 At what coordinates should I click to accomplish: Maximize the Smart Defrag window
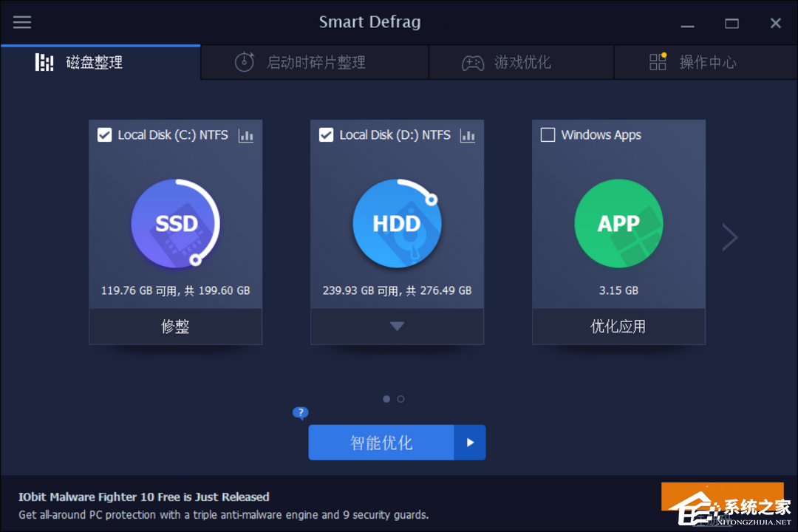(x=731, y=24)
